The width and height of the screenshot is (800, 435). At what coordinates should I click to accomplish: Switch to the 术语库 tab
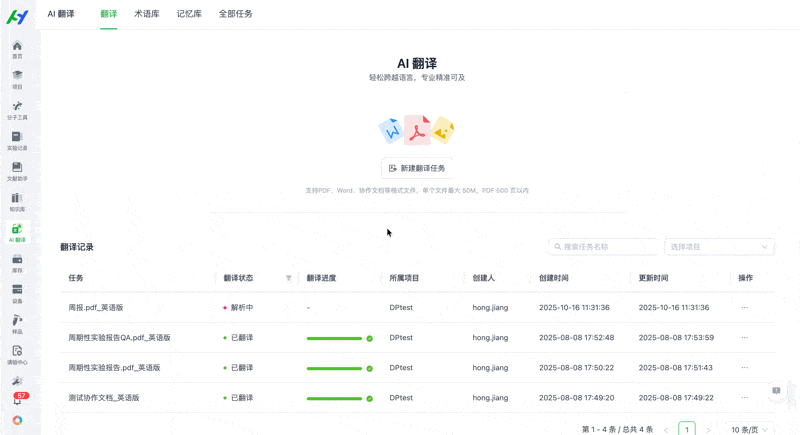[x=147, y=14]
